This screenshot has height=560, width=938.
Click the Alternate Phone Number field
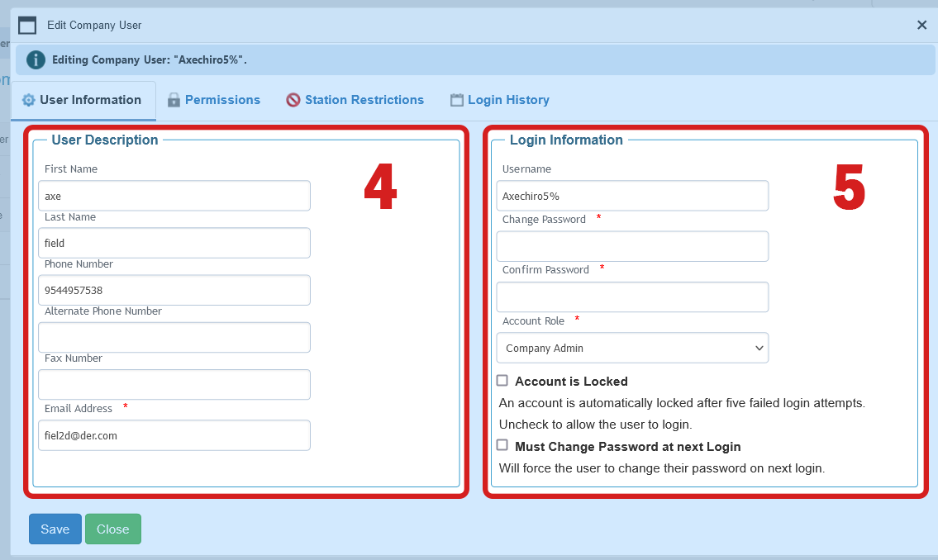coord(174,337)
